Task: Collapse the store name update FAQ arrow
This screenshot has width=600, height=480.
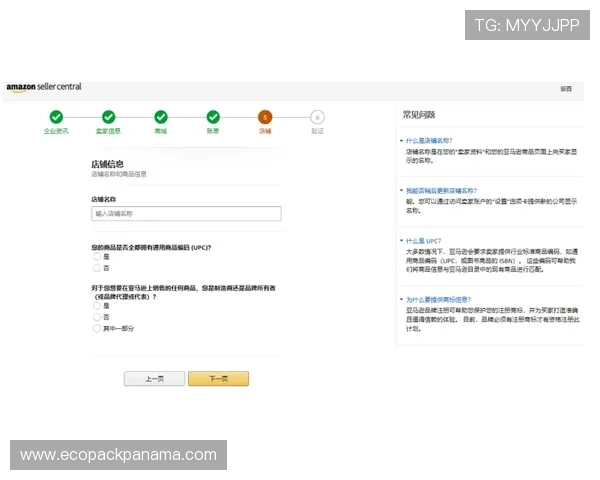Action: pyautogui.click(x=401, y=190)
